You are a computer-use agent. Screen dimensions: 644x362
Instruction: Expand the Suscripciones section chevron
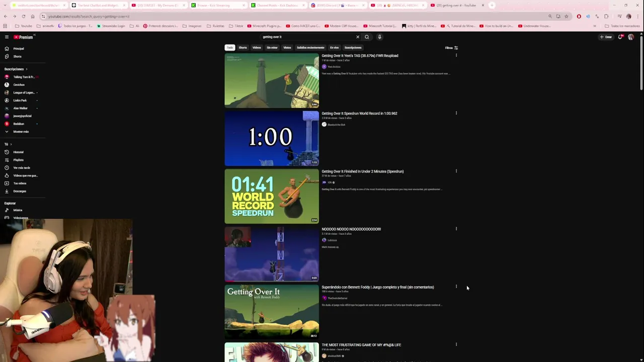27,69
